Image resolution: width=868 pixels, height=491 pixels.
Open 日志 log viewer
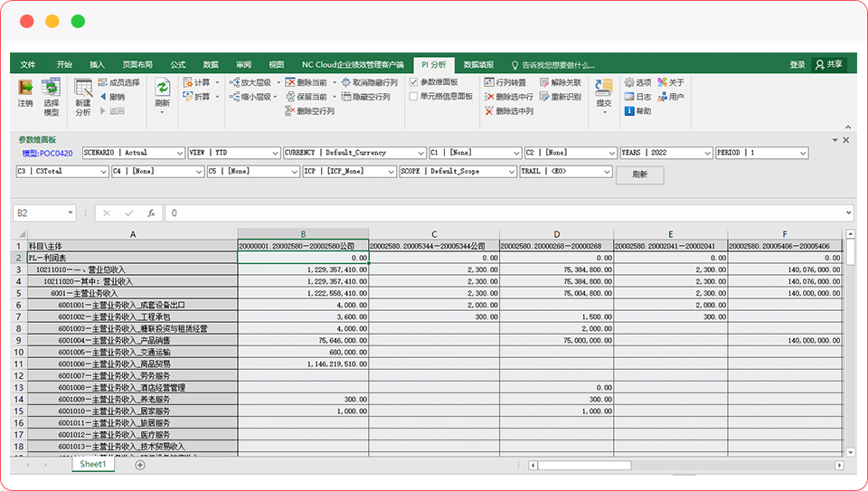pyautogui.click(x=638, y=97)
